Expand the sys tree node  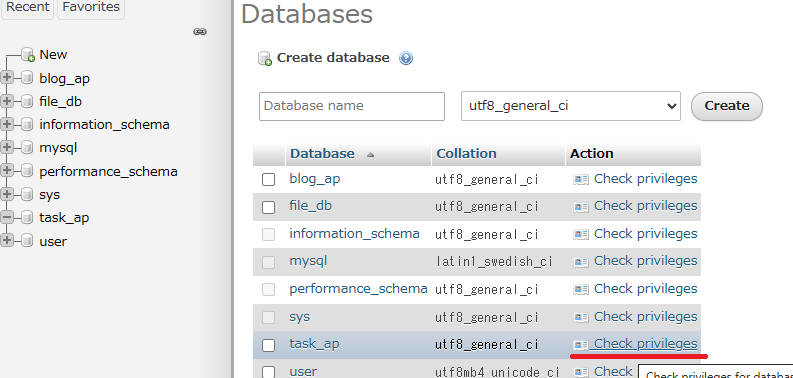click(x=7, y=194)
